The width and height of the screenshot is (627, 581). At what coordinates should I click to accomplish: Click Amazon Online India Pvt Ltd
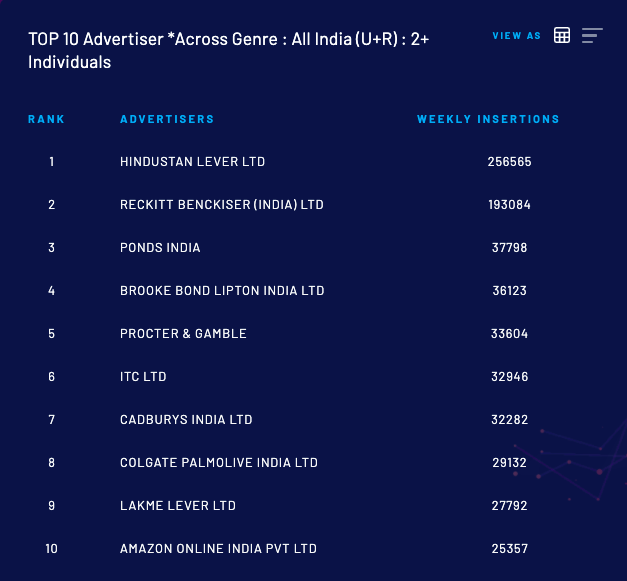pyautogui.click(x=218, y=549)
